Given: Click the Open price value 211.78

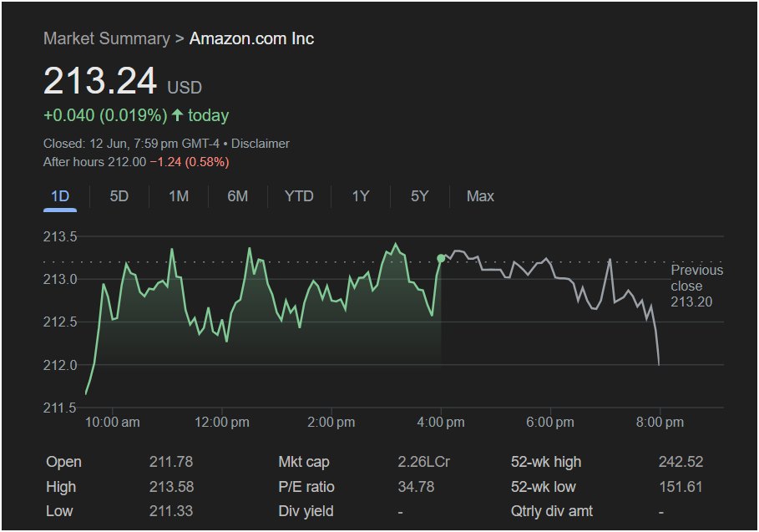Looking at the screenshot, I should [x=171, y=462].
